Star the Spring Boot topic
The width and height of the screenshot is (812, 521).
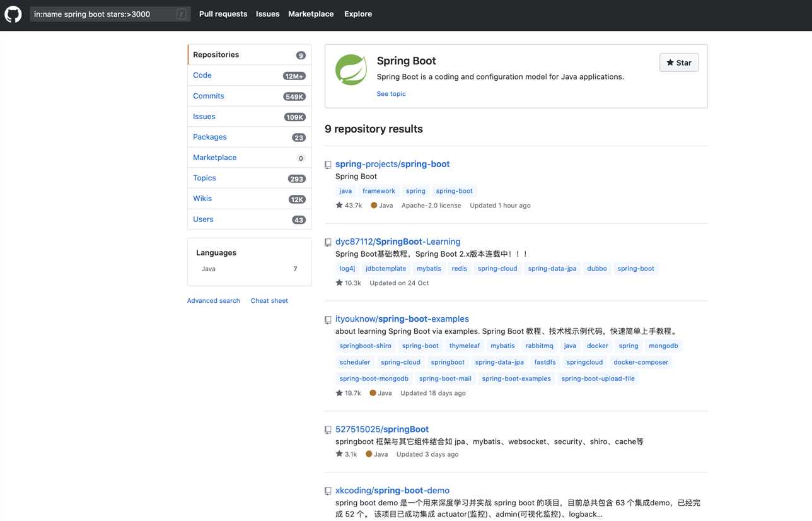pyautogui.click(x=679, y=62)
